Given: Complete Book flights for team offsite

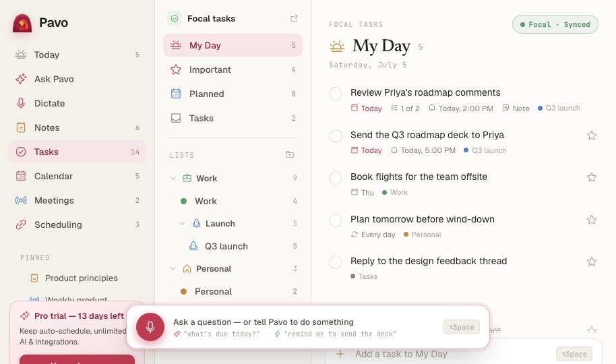Looking at the screenshot, I should 336,178.
